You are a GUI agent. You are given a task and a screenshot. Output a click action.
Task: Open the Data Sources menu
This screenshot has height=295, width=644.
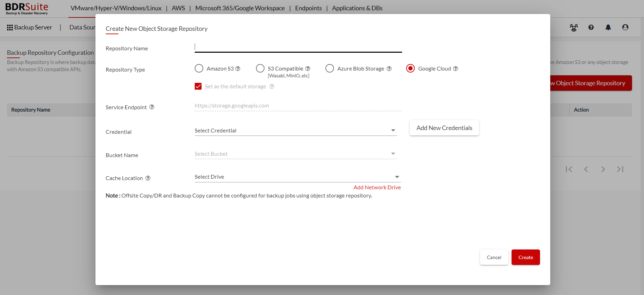[x=82, y=27]
